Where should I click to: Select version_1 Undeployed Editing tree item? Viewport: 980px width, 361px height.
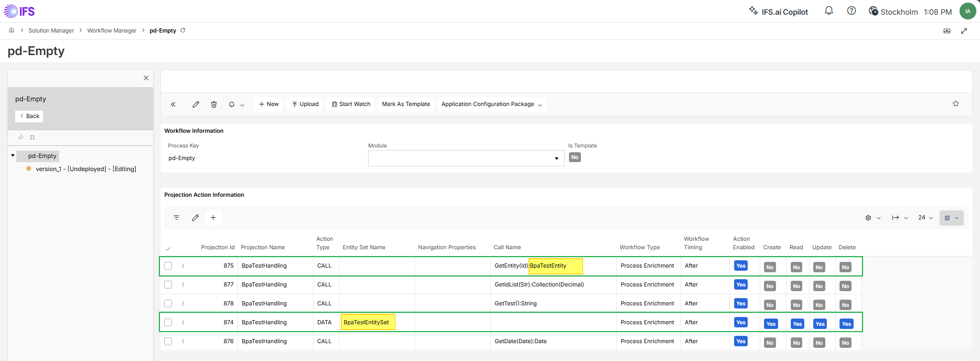86,169
